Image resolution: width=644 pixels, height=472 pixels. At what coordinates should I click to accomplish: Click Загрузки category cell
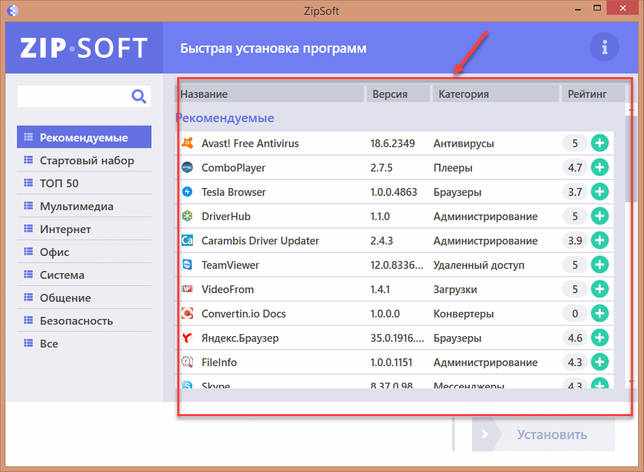[455, 290]
